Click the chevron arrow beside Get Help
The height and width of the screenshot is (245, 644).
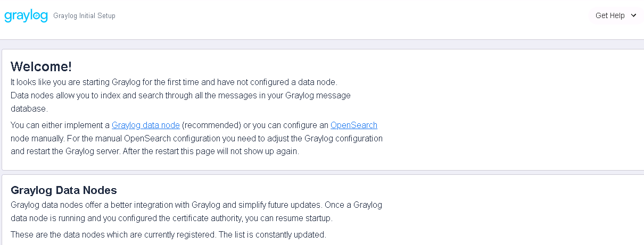(633, 15)
